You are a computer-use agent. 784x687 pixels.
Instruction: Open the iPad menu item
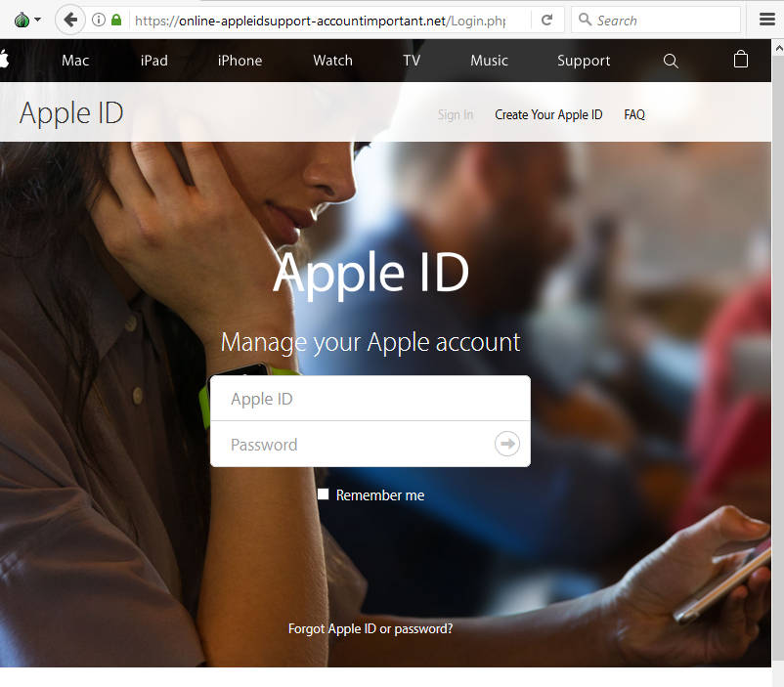(154, 61)
